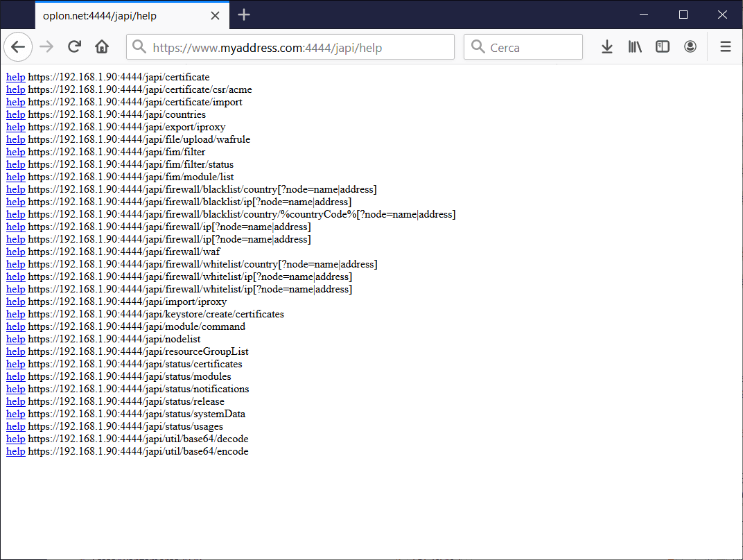Toggle the sidebar view icon
Image resolution: width=743 pixels, height=560 pixels.
[x=663, y=46]
